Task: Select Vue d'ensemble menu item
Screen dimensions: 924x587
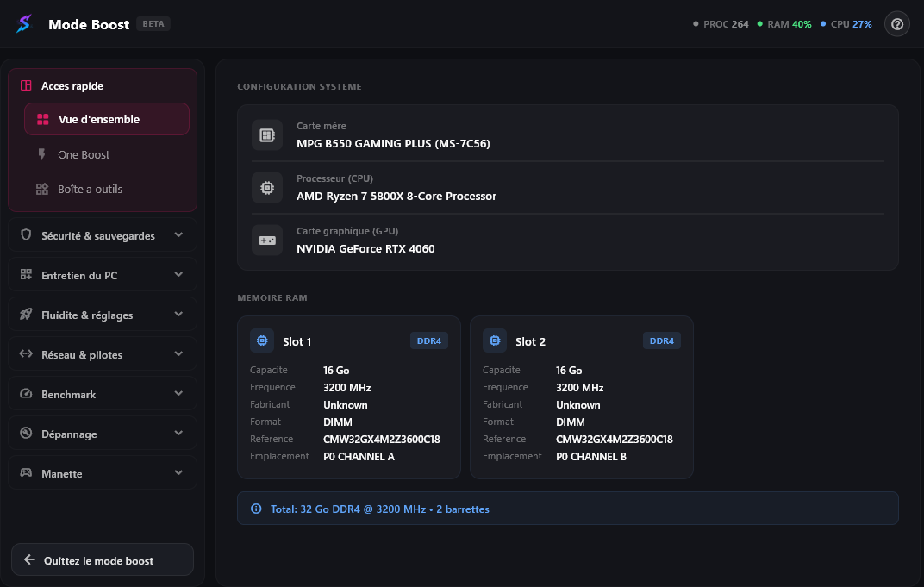Action: coord(107,119)
